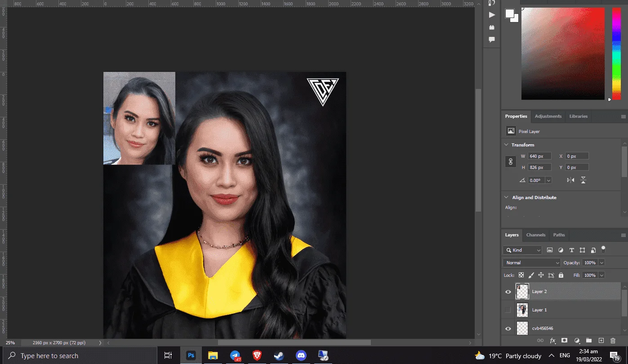The height and width of the screenshot is (364, 628).
Task: Delete layer with trash icon
Action: [613, 341]
